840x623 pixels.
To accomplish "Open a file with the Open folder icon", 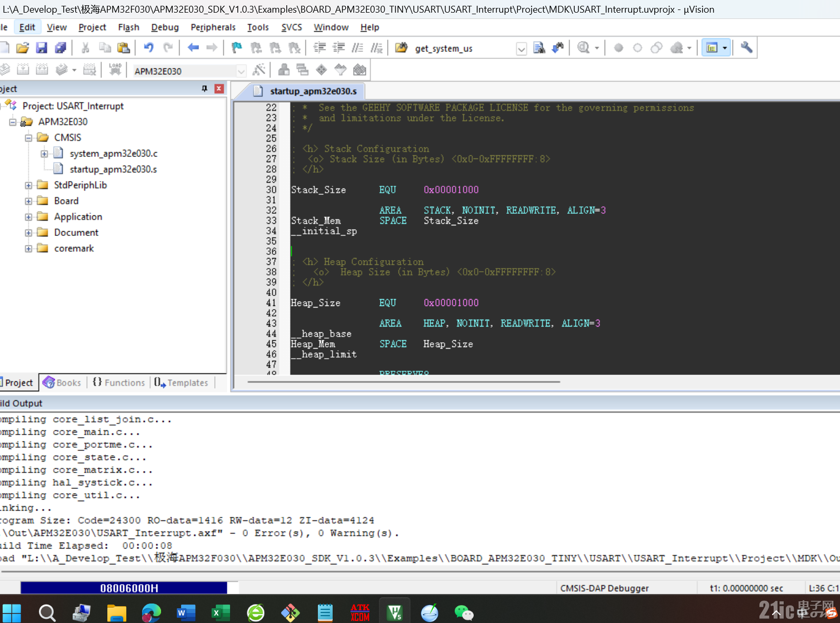I will point(22,48).
